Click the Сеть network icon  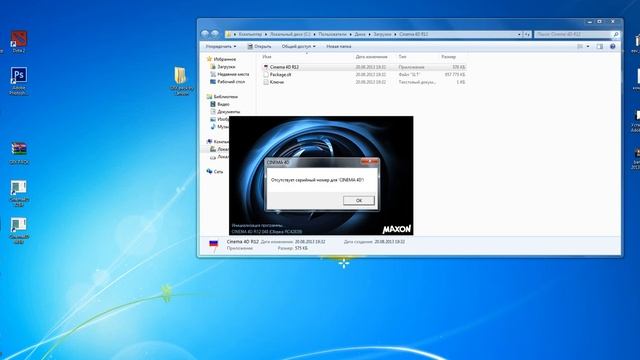209,171
